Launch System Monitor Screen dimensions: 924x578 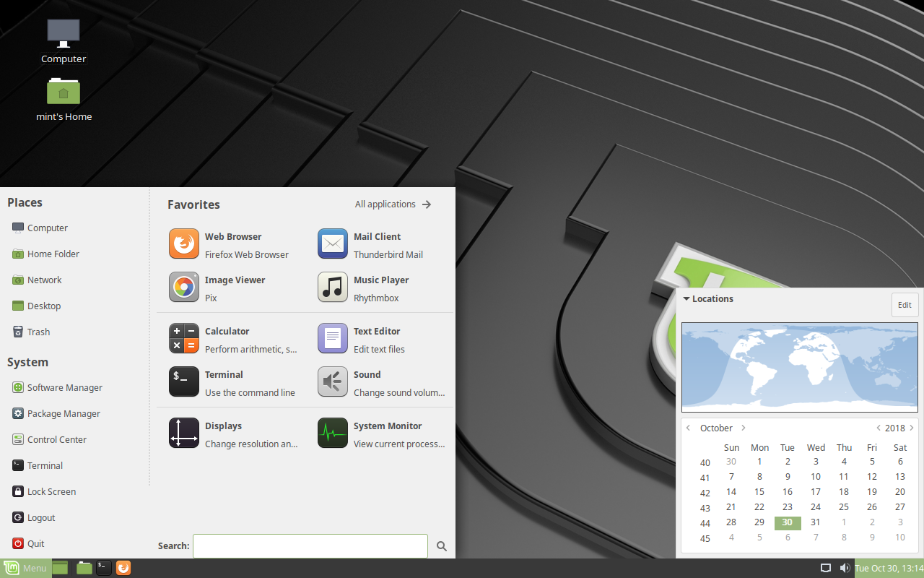click(x=333, y=433)
